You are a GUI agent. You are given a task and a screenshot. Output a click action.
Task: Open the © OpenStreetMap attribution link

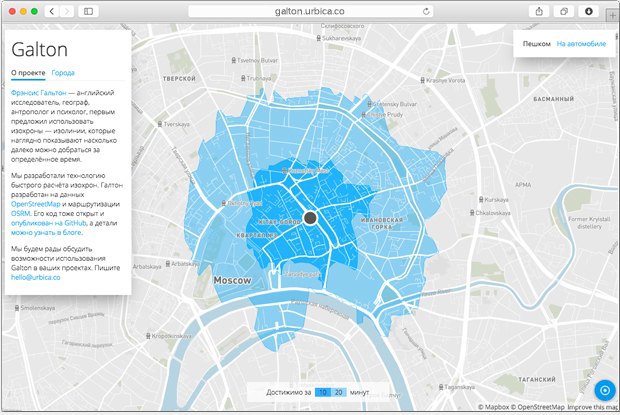537,407
